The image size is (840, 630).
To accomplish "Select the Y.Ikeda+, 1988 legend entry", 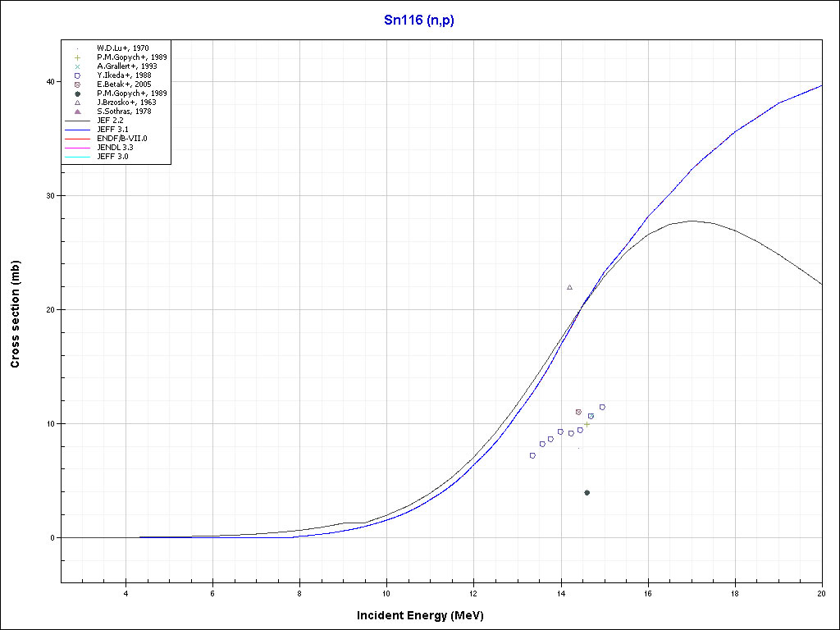I will (x=123, y=75).
